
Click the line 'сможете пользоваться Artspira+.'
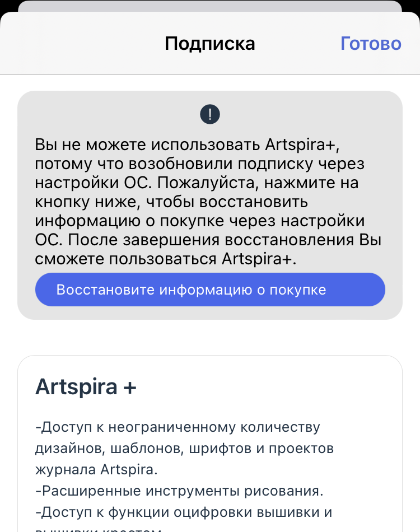click(x=166, y=259)
